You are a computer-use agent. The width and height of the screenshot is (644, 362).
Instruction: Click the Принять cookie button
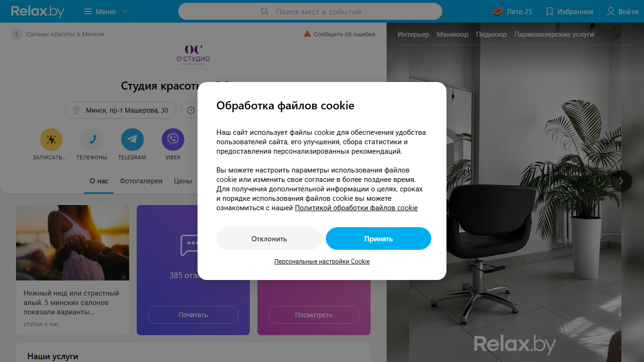tap(379, 239)
